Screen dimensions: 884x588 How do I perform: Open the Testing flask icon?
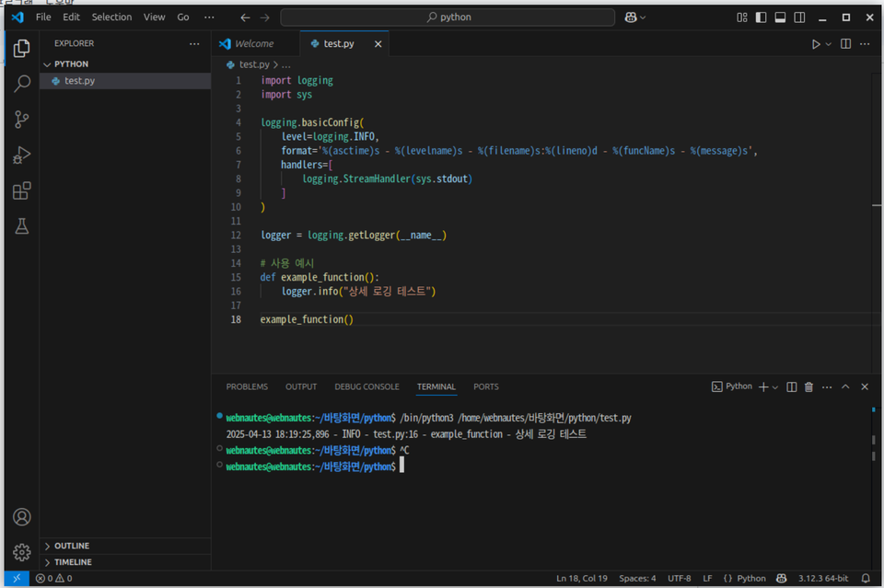click(21, 226)
